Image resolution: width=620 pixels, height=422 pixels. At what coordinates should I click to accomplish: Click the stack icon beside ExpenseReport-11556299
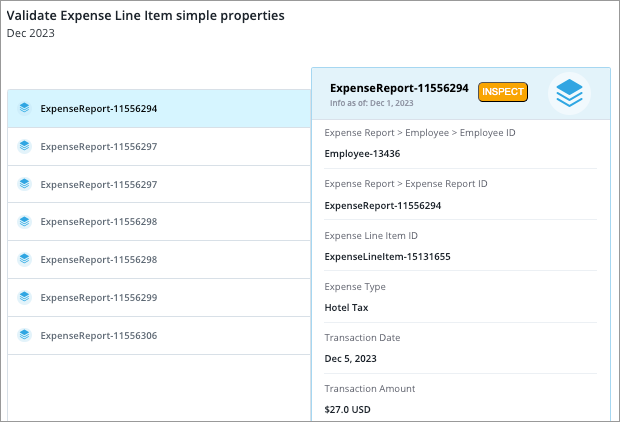(x=25, y=297)
